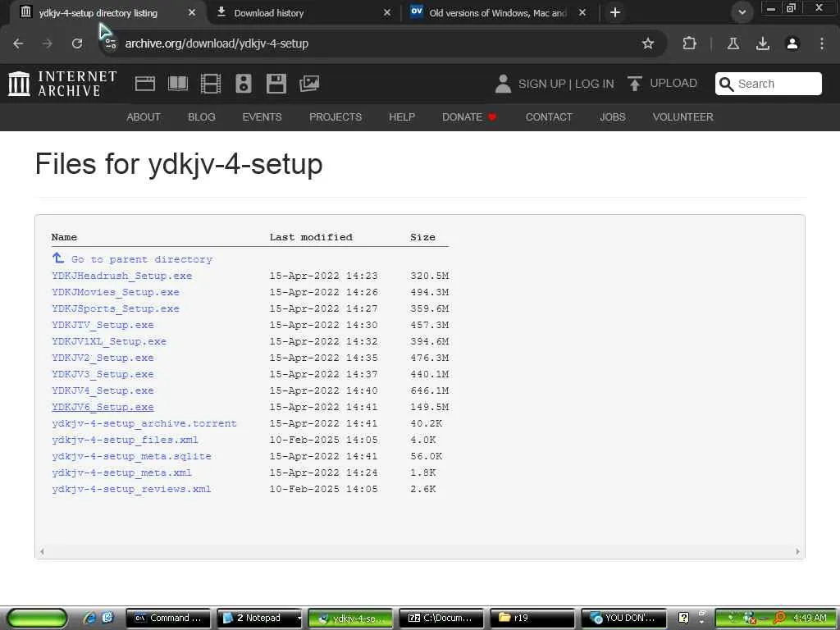
Task: Open the CONTACT menu item
Action: coord(549,116)
